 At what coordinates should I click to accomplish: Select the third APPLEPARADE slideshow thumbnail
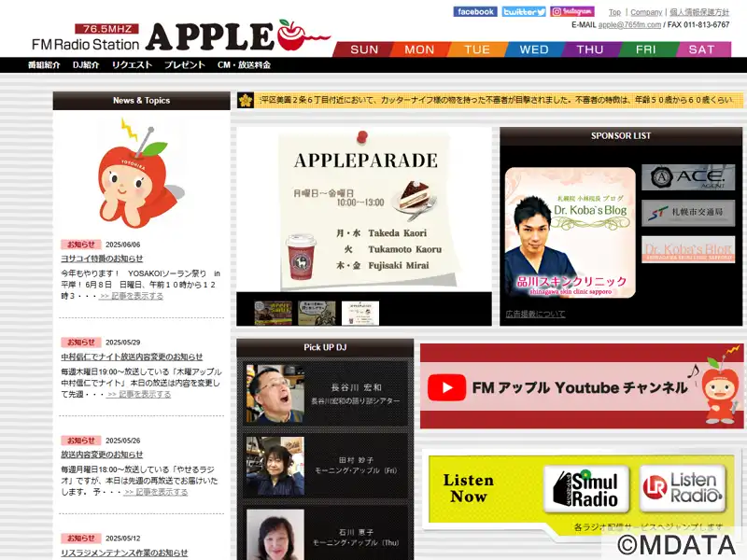(360, 313)
